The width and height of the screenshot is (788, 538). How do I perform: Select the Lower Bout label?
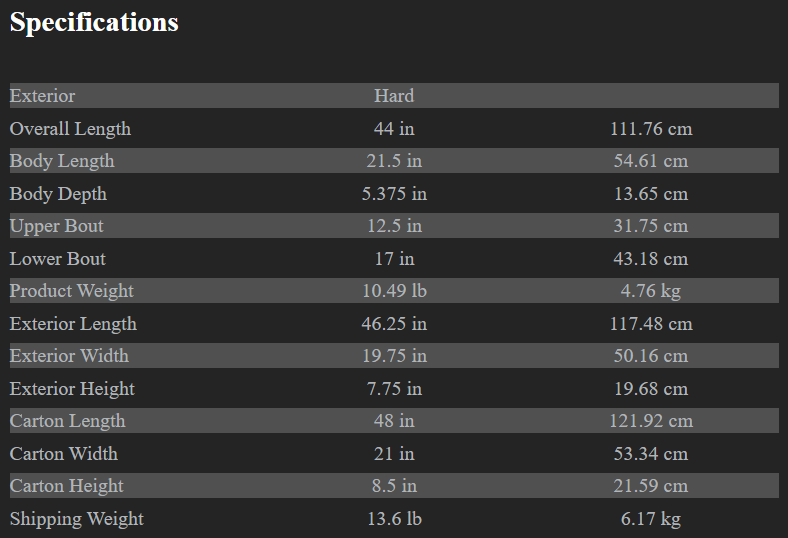click(x=57, y=259)
